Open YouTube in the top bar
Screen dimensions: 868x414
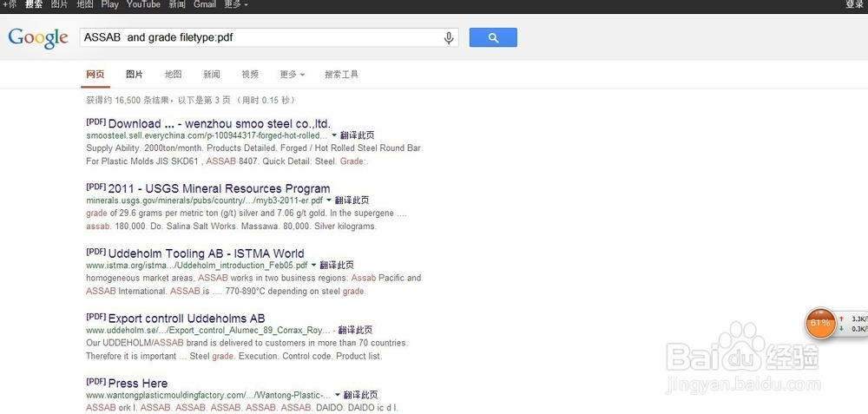point(143,4)
